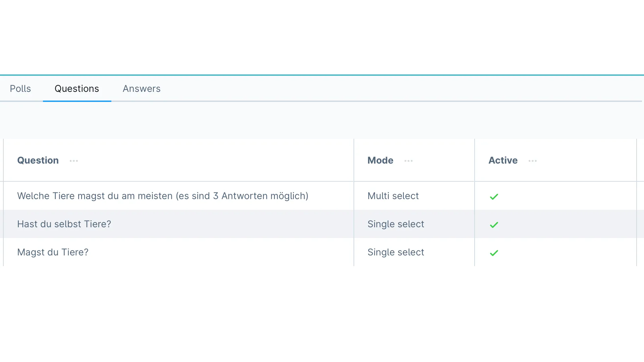Click the green checkmark for "Magst du Tiere?"
644x362 pixels.
(x=494, y=253)
